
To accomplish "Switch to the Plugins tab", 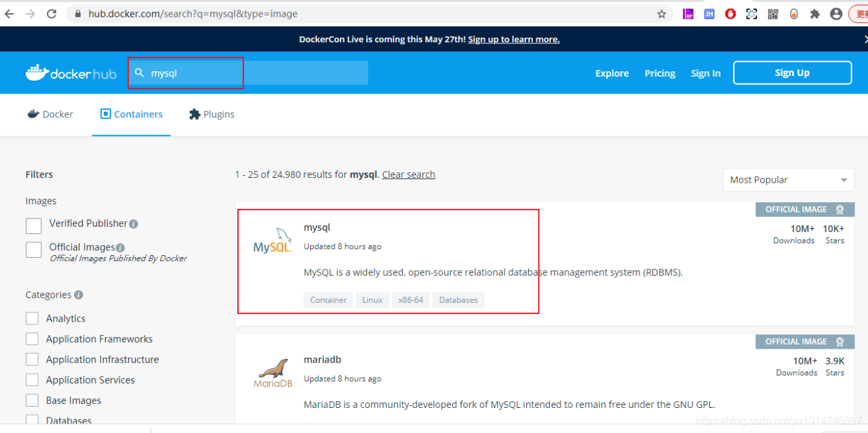I will [x=212, y=114].
